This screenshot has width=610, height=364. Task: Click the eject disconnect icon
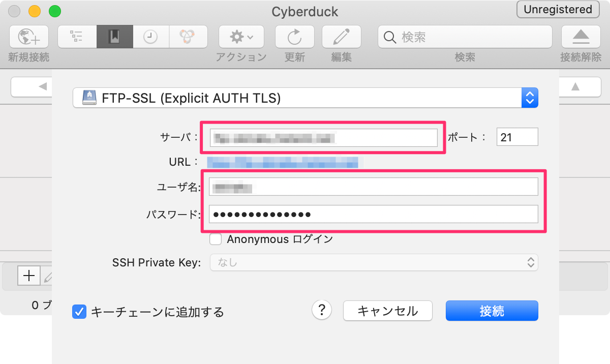pos(581,37)
